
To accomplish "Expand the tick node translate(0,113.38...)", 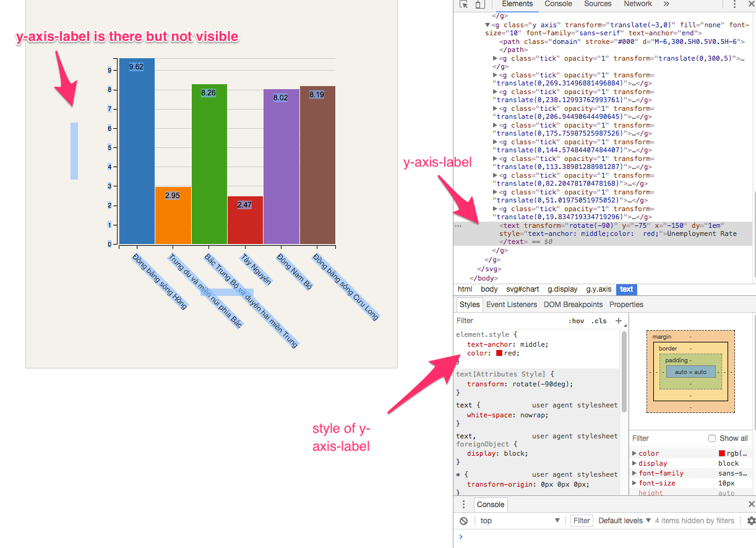I will pyautogui.click(x=496, y=159).
